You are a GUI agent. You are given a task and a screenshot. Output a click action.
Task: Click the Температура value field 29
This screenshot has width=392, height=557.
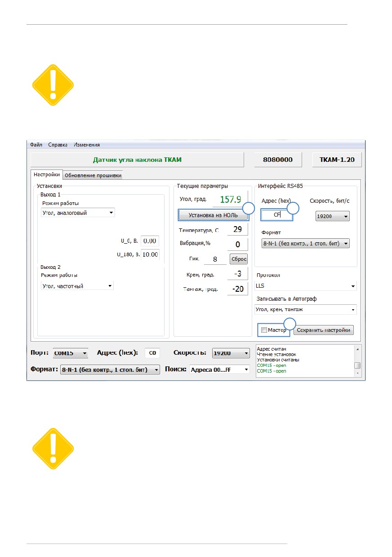pyautogui.click(x=238, y=229)
